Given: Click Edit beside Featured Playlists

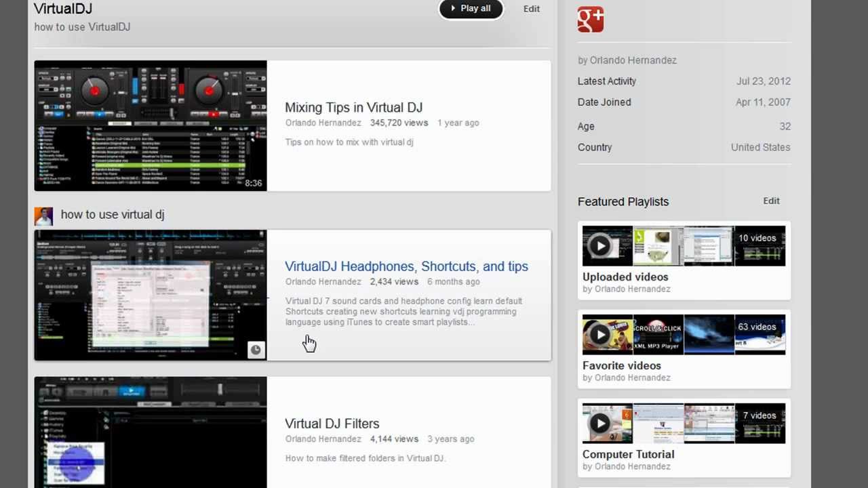Looking at the screenshot, I should pyautogui.click(x=771, y=201).
